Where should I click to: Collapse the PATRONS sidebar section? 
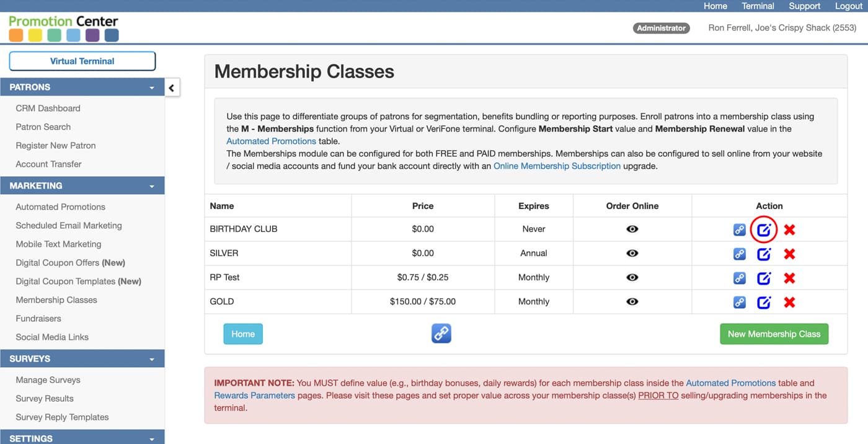[82, 87]
